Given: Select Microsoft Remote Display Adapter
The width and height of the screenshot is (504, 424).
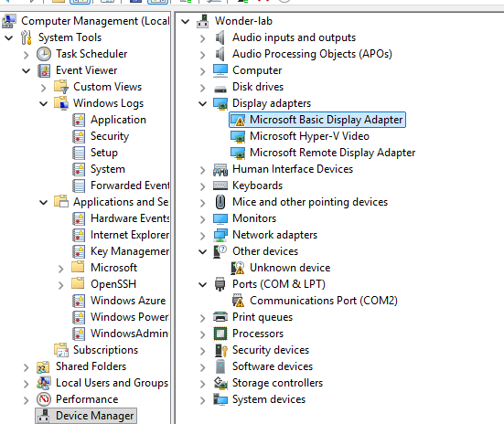Looking at the screenshot, I should pyautogui.click(x=333, y=153).
